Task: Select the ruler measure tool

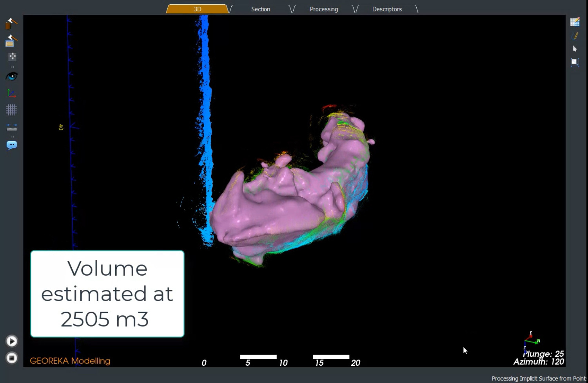Action: tap(12, 127)
